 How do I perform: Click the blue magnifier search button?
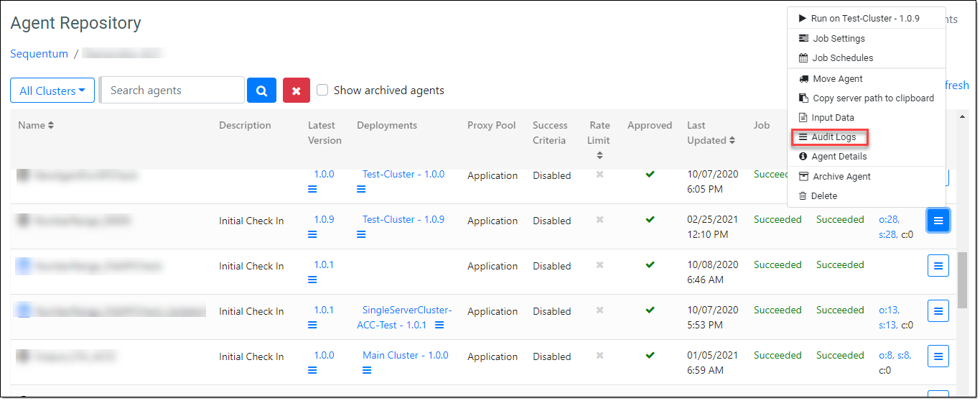(x=261, y=91)
